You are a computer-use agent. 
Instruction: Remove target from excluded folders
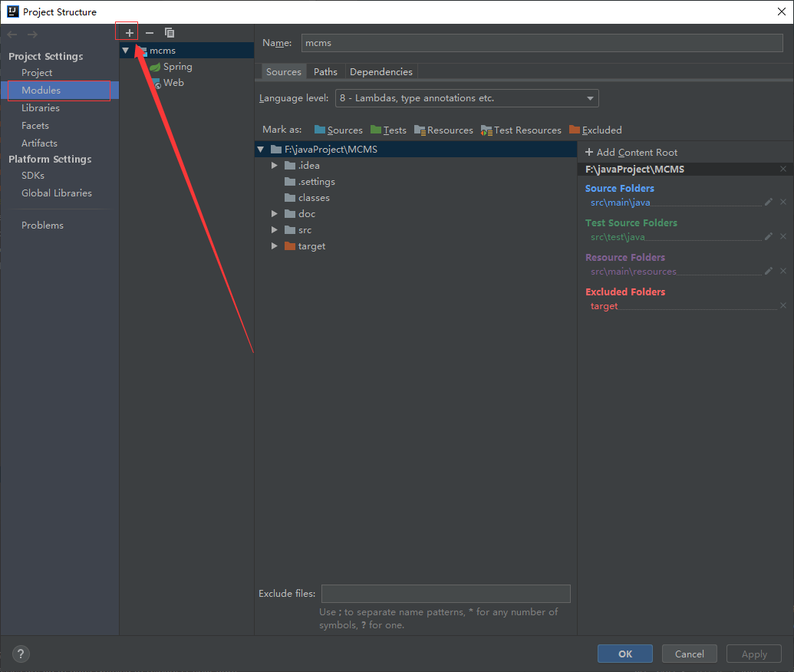coord(783,305)
